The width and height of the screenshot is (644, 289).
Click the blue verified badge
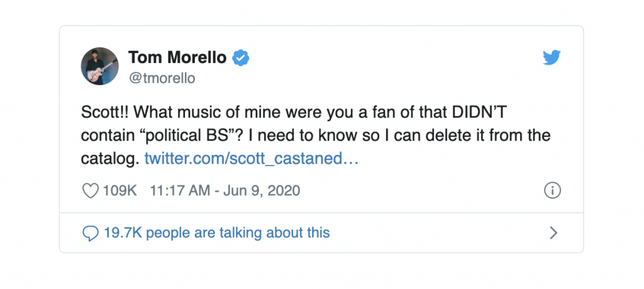241,58
